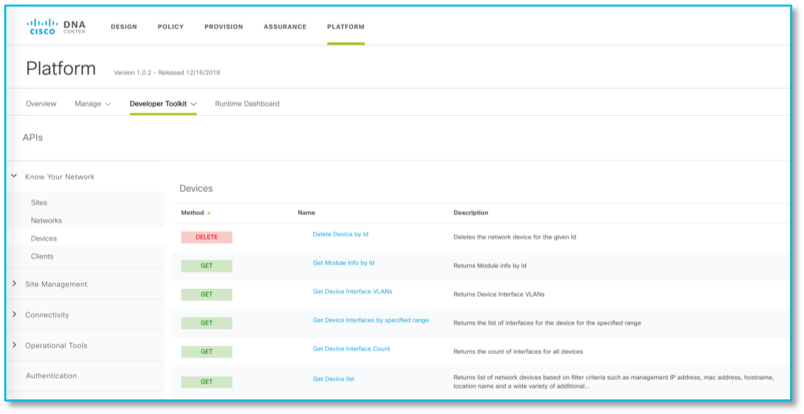Image resolution: width=804 pixels, height=414 pixels.
Task: Open the PROVISION menu
Action: pyautogui.click(x=224, y=27)
